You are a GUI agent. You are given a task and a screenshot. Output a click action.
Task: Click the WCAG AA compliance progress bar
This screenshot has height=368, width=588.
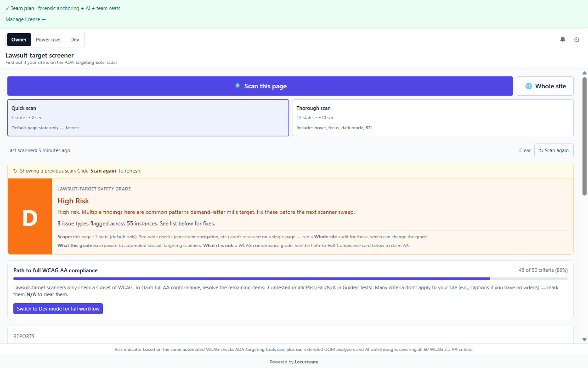290,279
